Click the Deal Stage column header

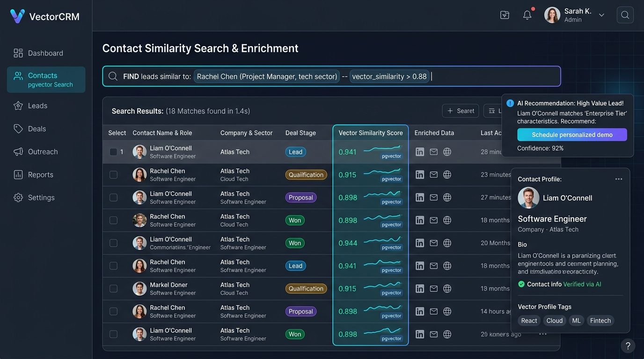(x=300, y=133)
